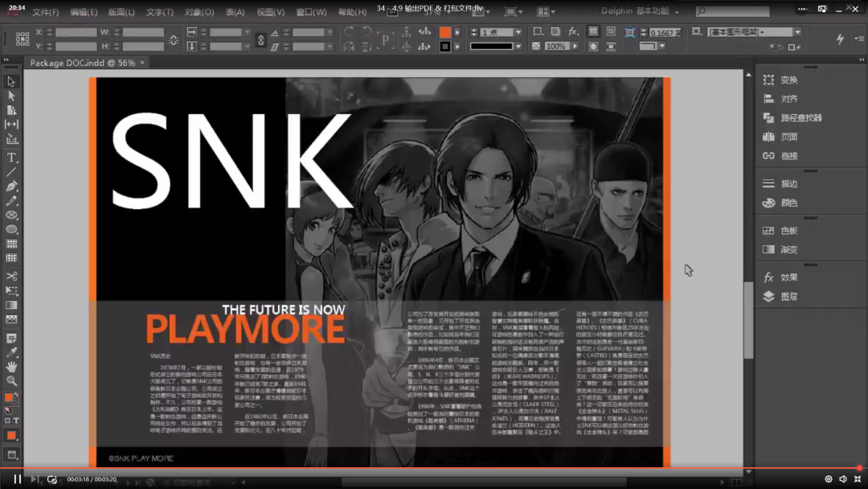The height and width of the screenshot is (489, 868).
Task: Select the Page tool
Action: 11,110
